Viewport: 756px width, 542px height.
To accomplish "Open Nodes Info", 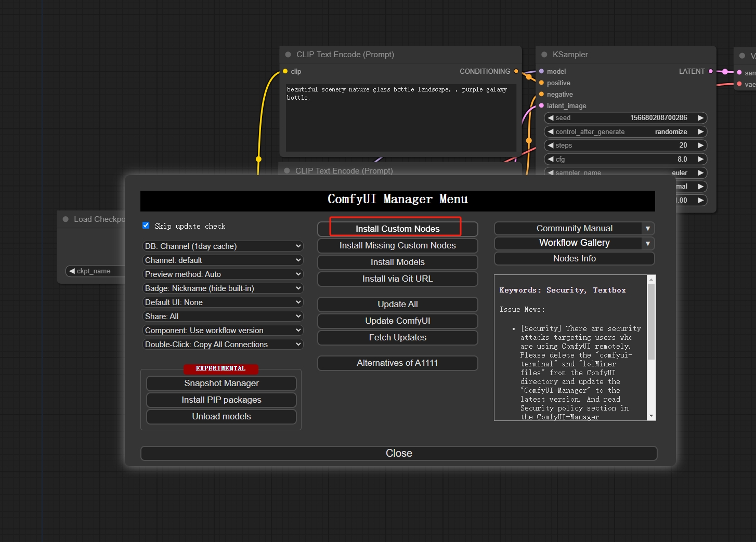I will pyautogui.click(x=574, y=258).
